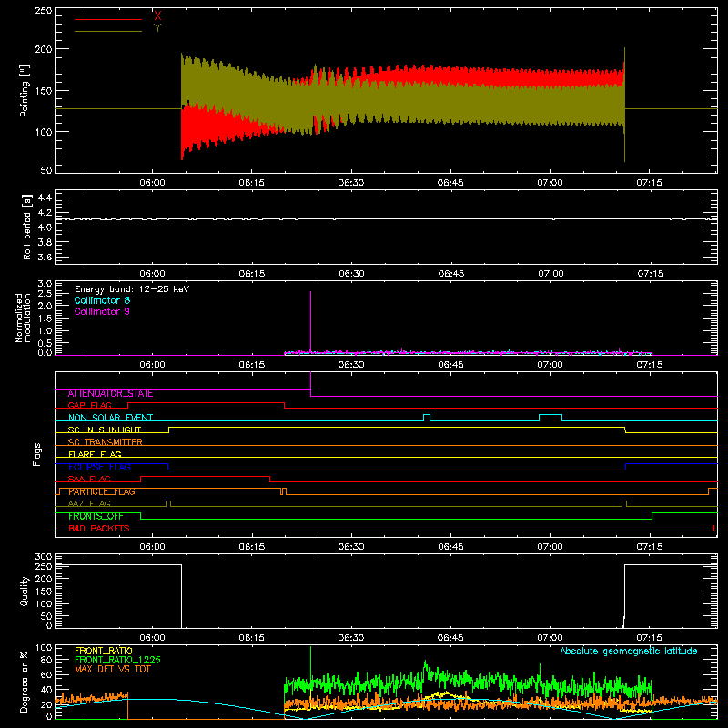
Task: Click the "06:30" time label under Pointing plot
Action: click(351, 183)
